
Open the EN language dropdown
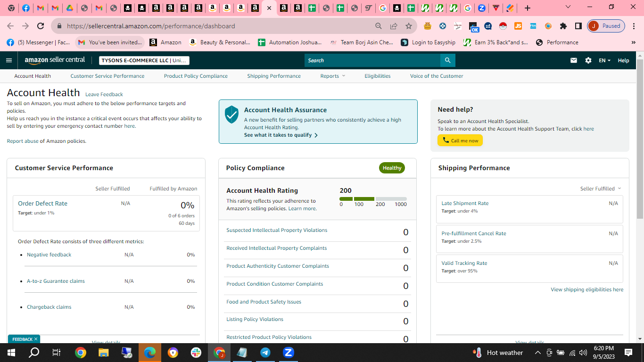(604, 60)
